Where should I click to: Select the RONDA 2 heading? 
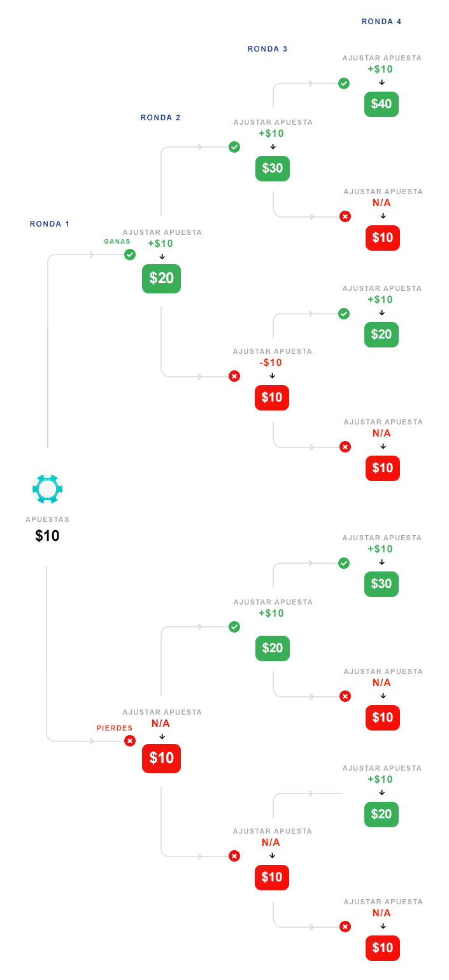point(160,118)
